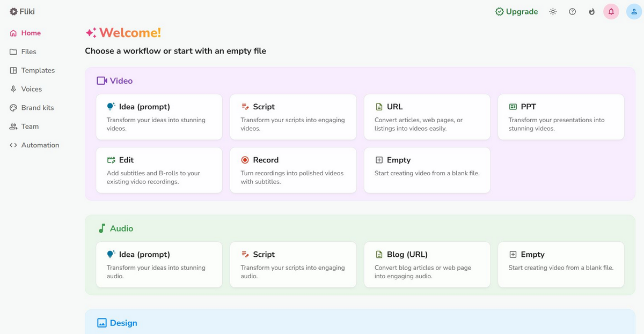Select the Audio Blog (URL) card
The width and height of the screenshot is (644, 334).
click(x=427, y=264)
